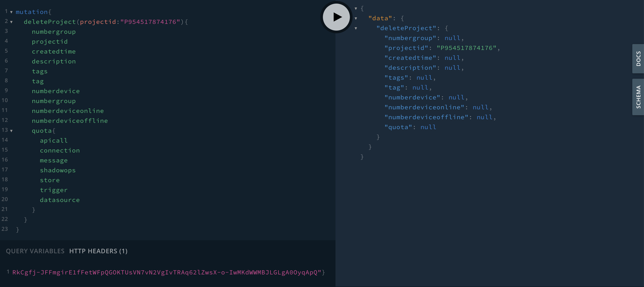Click "numberdeviceoffline" key in the response

[x=426, y=117]
